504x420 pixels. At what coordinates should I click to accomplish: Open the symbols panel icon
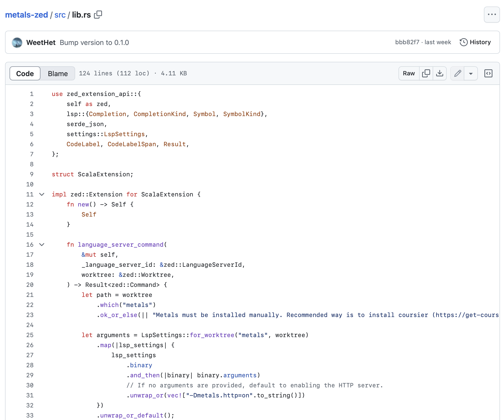point(488,73)
